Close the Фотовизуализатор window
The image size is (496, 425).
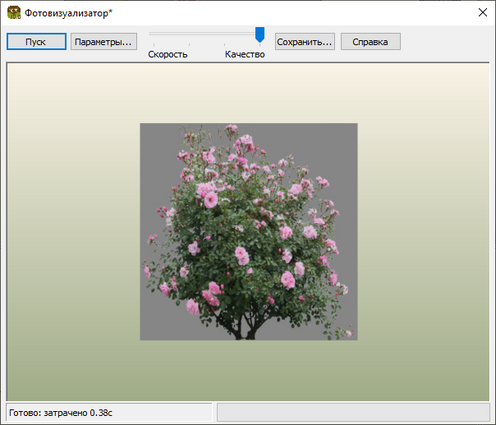coord(483,13)
